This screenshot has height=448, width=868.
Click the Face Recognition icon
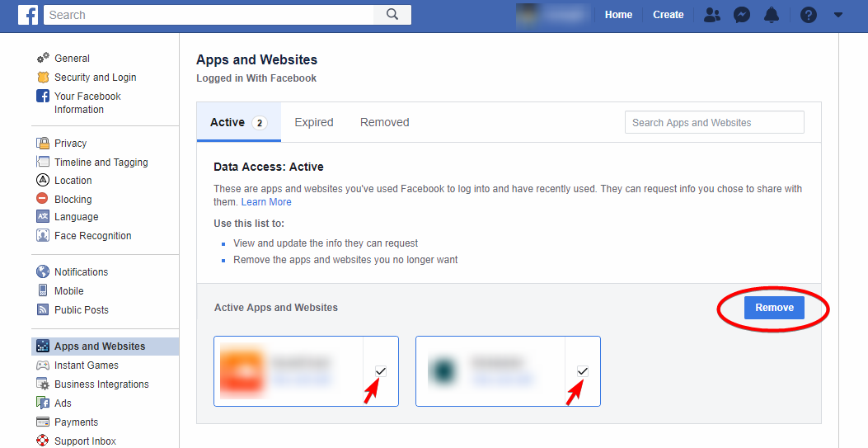(x=43, y=235)
